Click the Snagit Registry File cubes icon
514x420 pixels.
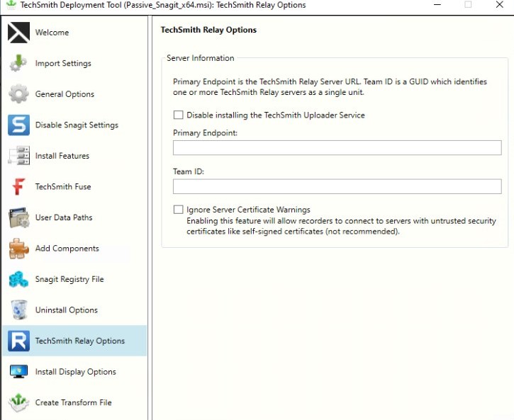tap(18, 279)
